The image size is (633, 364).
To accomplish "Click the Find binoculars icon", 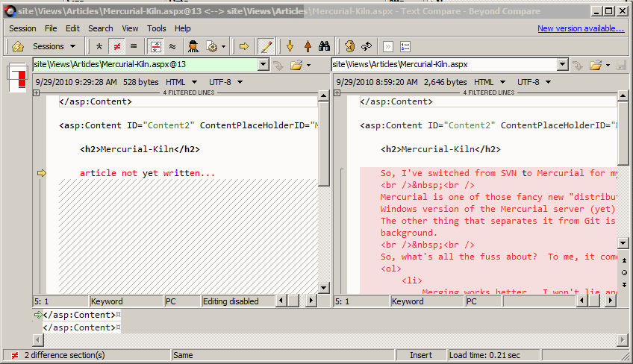I will tap(324, 46).
